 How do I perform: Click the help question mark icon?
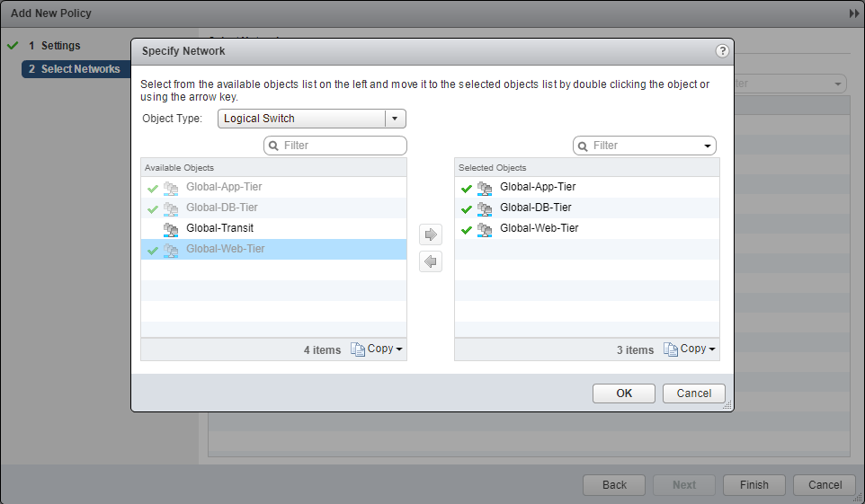pos(722,51)
